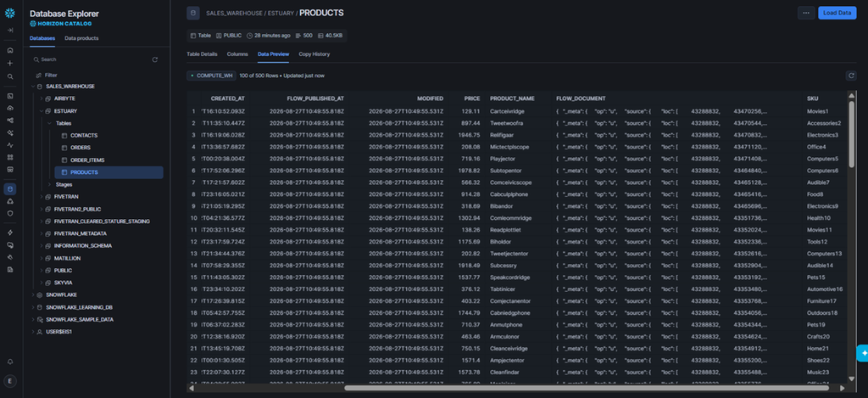The height and width of the screenshot is (398, 868).
Task: Click the PRODUCT_NAME column header
Action: (x=512, y=98)
